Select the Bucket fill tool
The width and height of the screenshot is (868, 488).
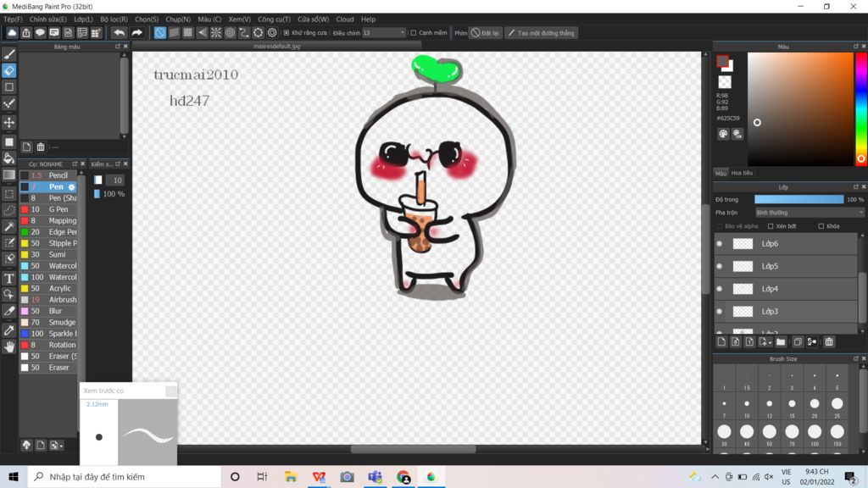[9, 158]
